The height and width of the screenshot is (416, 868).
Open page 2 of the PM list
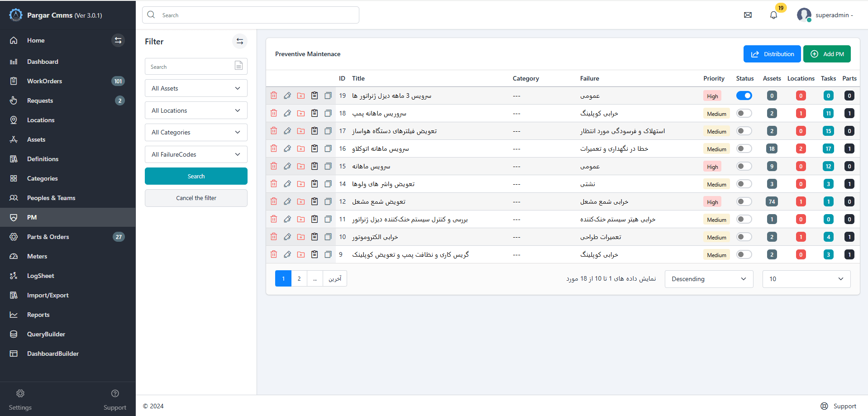tap(299, 278)
